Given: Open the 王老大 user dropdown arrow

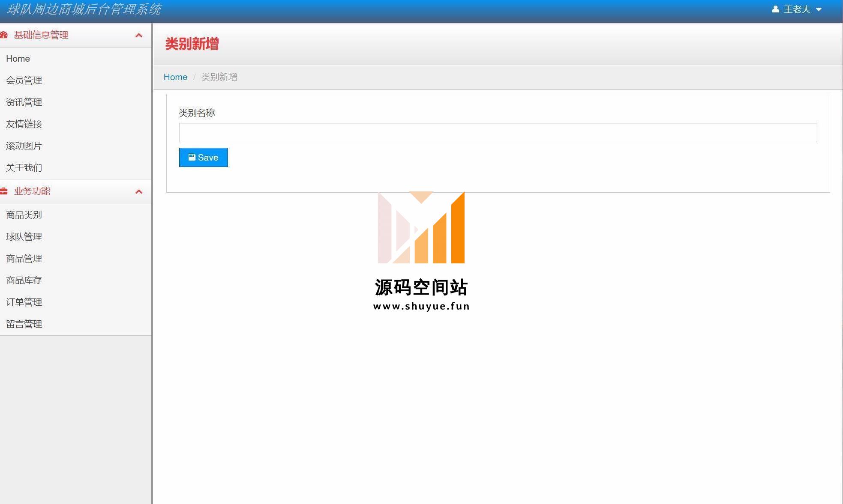Looking at the screenshot, I should point(819,9).
